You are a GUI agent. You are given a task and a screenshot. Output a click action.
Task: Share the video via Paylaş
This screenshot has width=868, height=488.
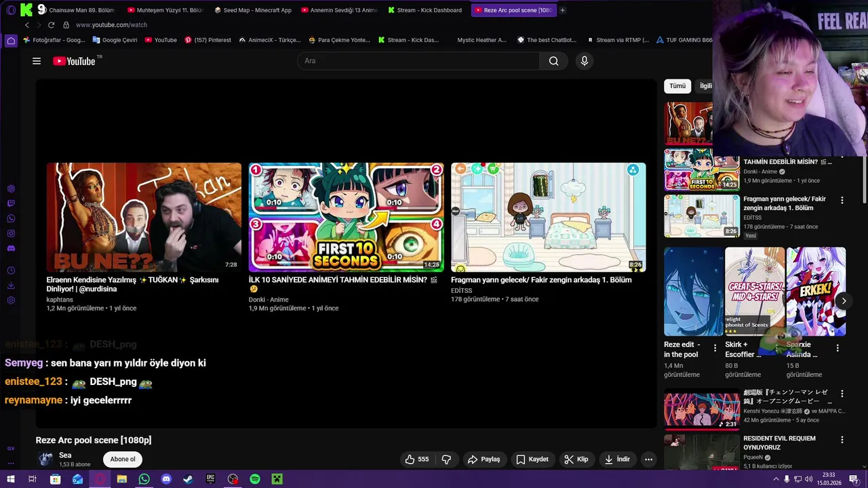[484, 460]
